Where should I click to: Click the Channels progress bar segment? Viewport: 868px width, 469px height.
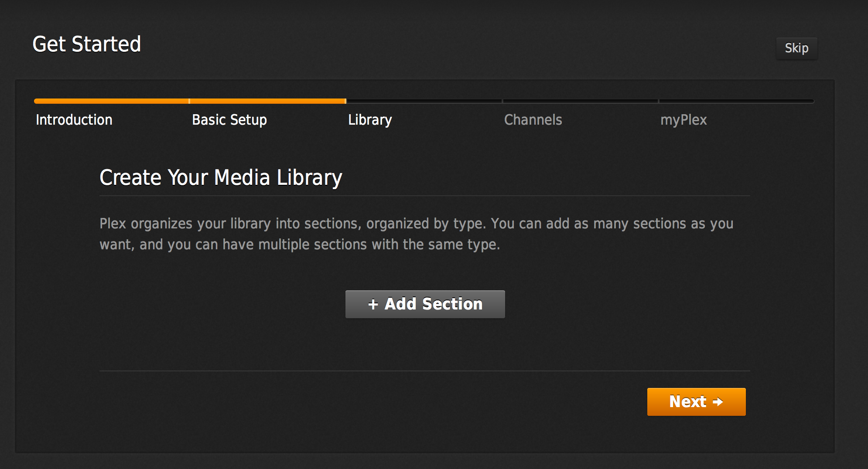(x=580, y=101)
